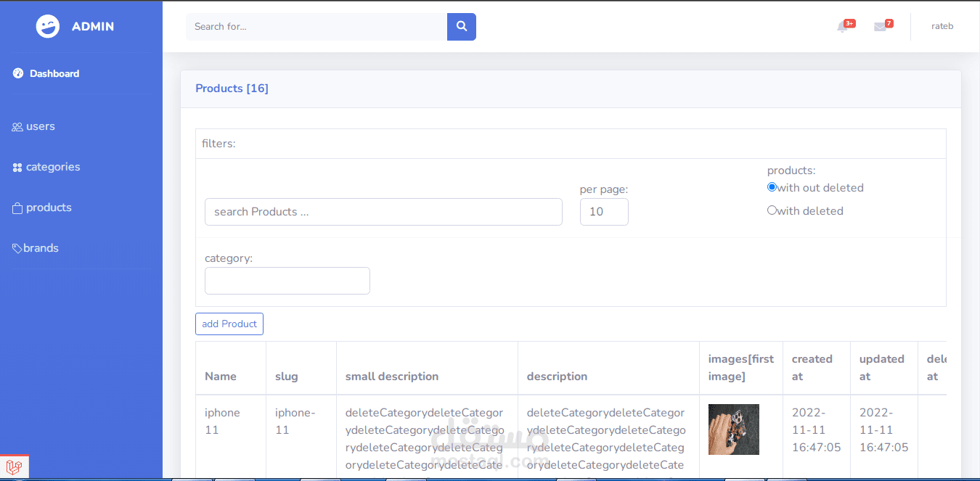Click the categories grid icon

click(x=17, y=168)
